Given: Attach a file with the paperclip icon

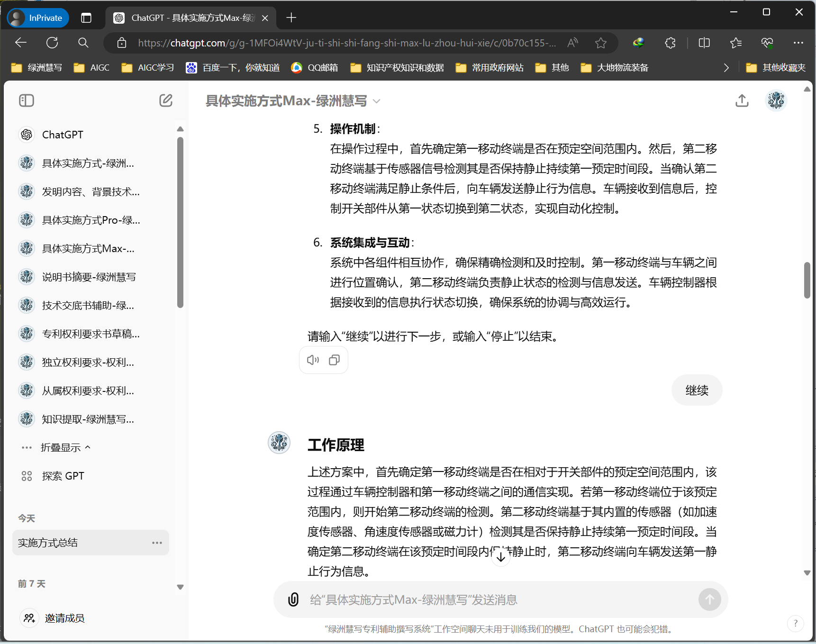Looking at the screenshot, I should coord(294,599).
